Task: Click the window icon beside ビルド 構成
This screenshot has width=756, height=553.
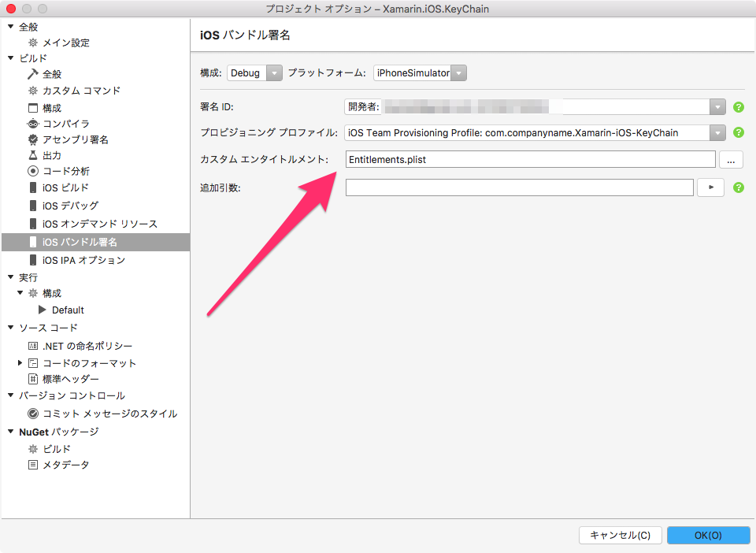Action: [x=33, y=107]
